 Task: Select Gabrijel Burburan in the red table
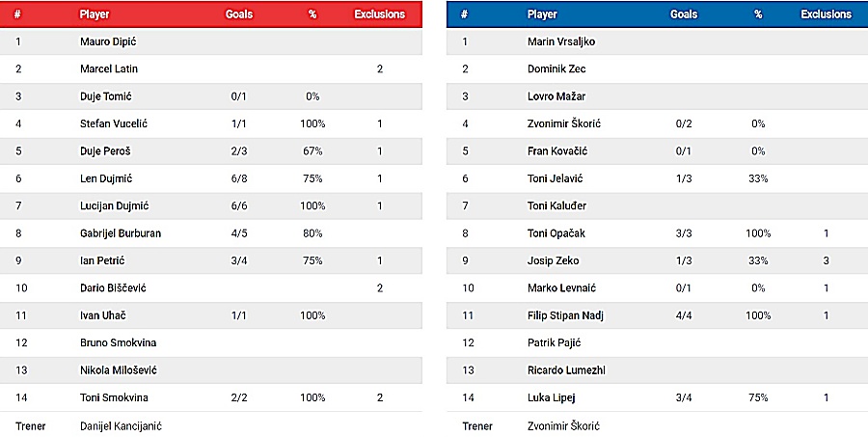click(118, 233)
